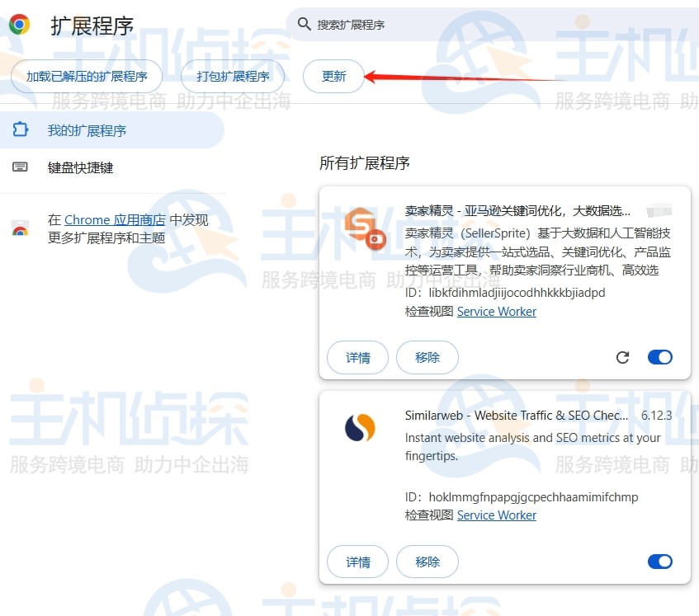Click 移除 on the Similarweb card

427,562
